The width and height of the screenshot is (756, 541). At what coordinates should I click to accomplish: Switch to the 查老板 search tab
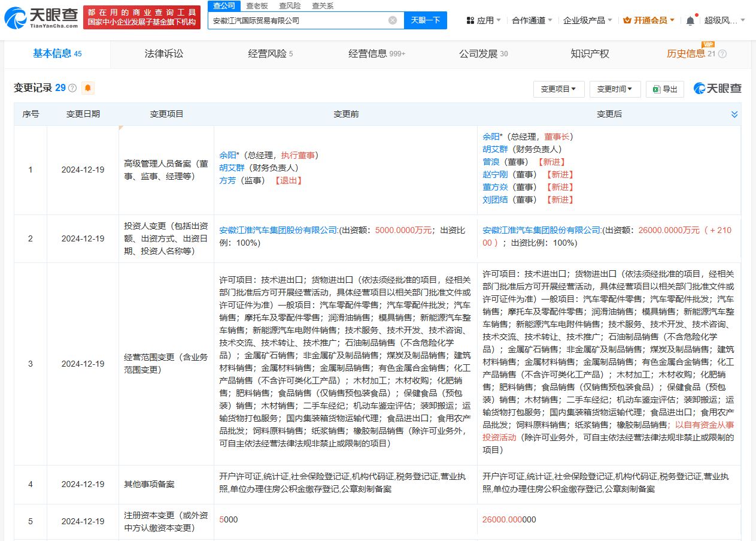pyautogui.click(x=257, y=5)
